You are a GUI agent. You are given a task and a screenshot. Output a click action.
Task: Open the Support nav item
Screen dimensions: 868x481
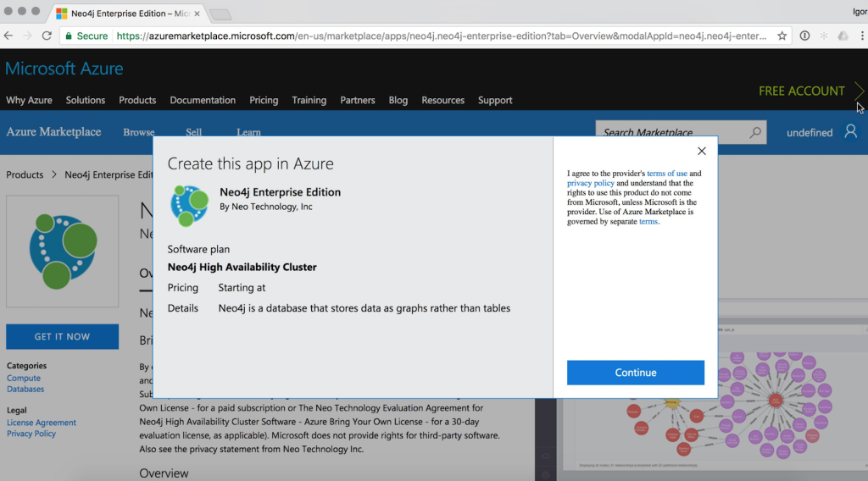(495, 100)
